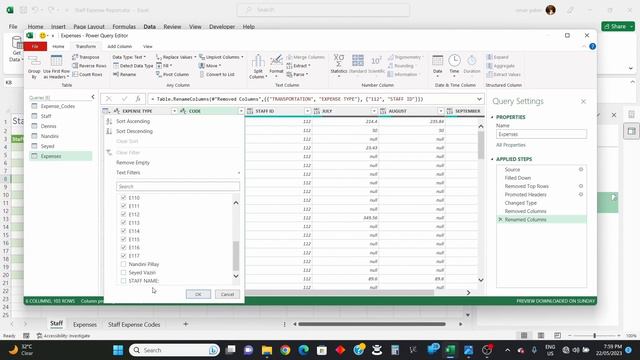640x360 pixels.
Task: Click the table corner menu icon
Action: pos(106,111)
